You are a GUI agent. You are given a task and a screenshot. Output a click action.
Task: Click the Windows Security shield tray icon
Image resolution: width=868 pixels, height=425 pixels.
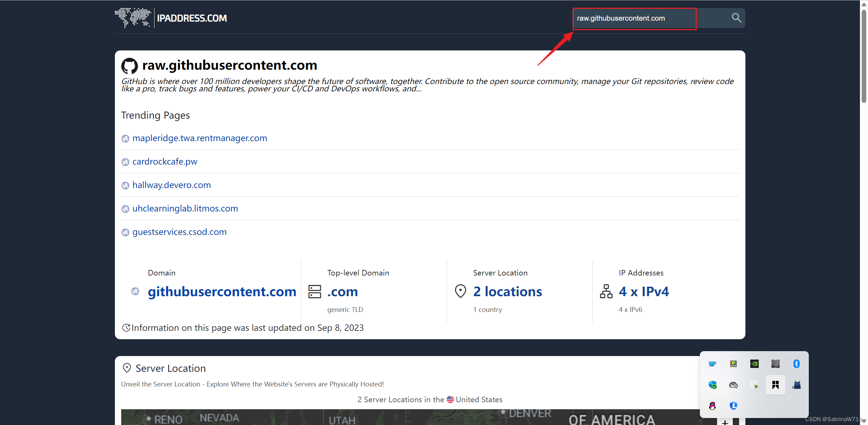[712, 385]
